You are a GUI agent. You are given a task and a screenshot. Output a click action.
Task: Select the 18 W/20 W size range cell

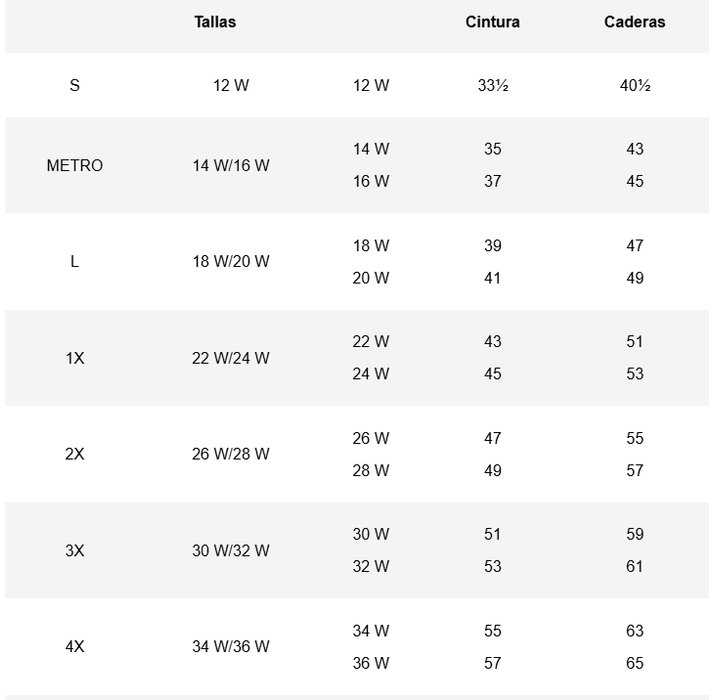coord(231,262)
